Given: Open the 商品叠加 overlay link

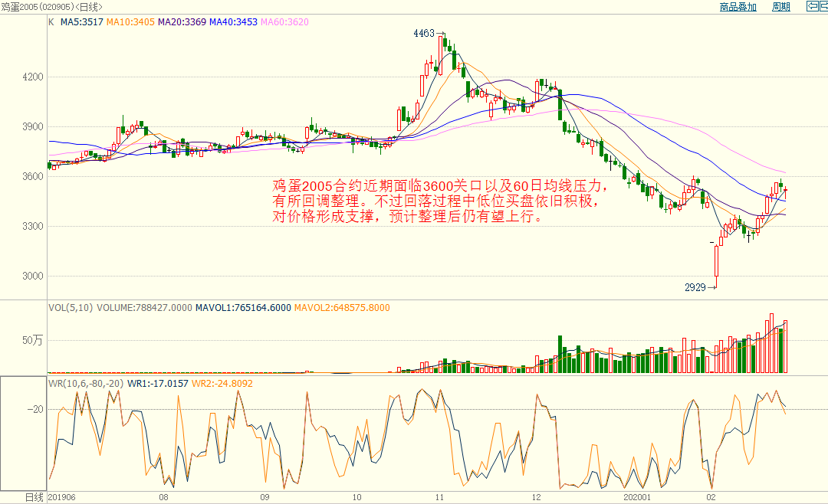Looking at the screenshot, I should click(738, 7).
